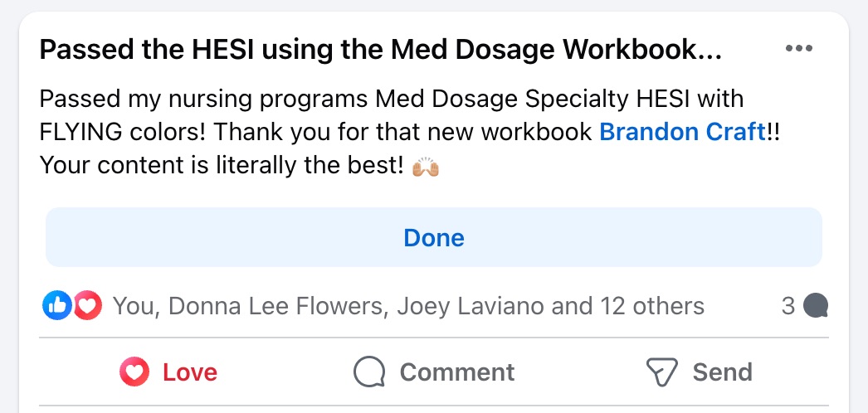Click the red heart reaction icon beside names
Image resolution: width=868 pixels, height=413 pixels.
tap(87, 305)
